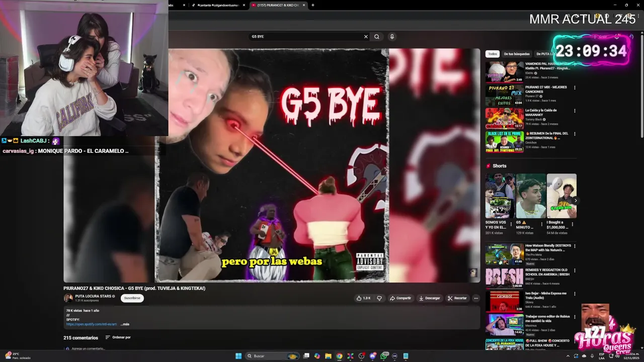Share the video via Compartir

[x=400, y=298]
